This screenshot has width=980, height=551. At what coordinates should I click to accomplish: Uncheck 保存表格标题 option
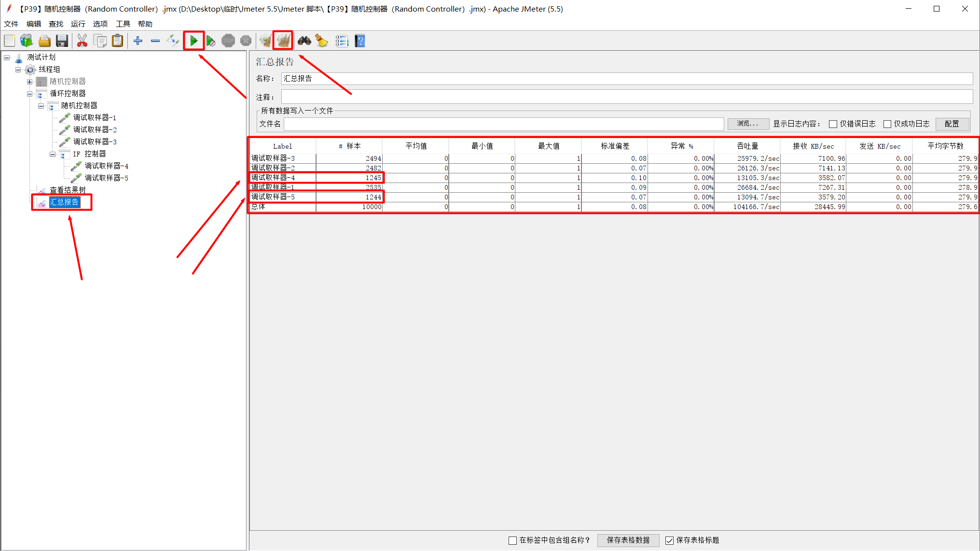pyautogui.click(x=669, y=540)
